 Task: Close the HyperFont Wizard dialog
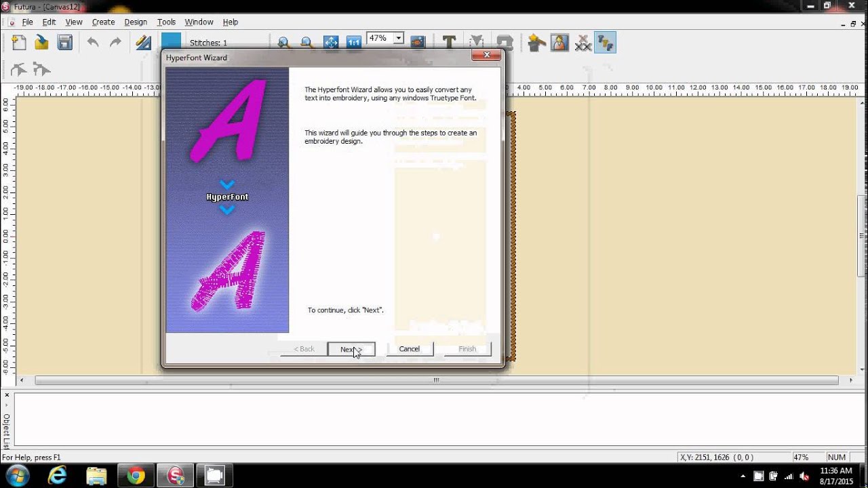[486, 56]
